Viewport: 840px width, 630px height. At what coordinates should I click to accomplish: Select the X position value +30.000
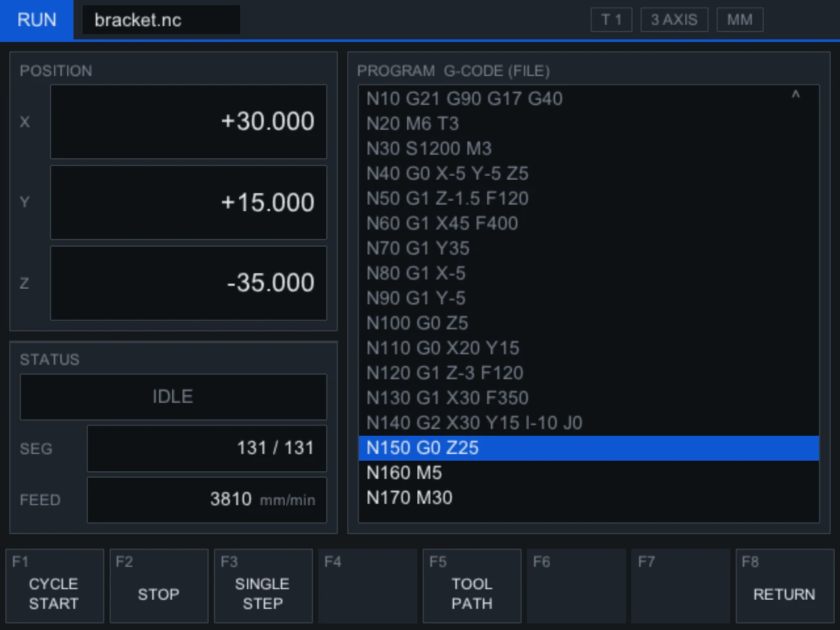(x=188, y=121)
